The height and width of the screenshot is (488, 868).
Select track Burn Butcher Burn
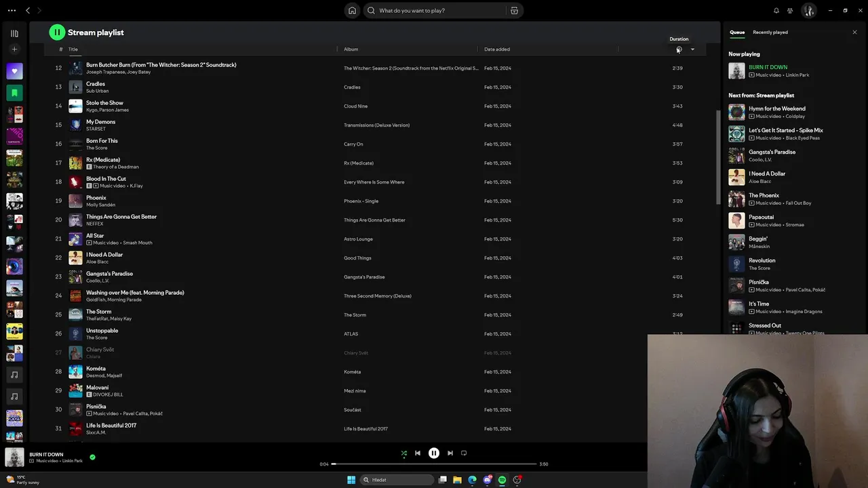(x=161, y=65)
